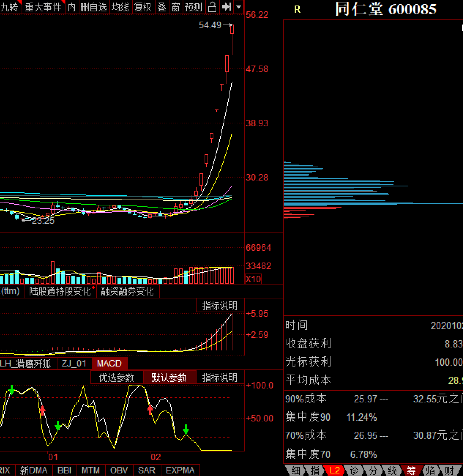Click the 01 month marker on time axis

53,457
